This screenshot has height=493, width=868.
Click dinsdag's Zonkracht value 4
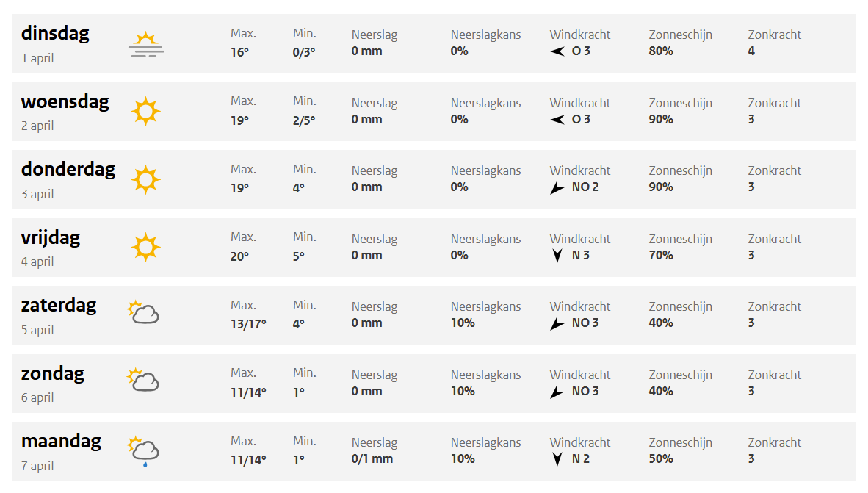pos(751,51)
